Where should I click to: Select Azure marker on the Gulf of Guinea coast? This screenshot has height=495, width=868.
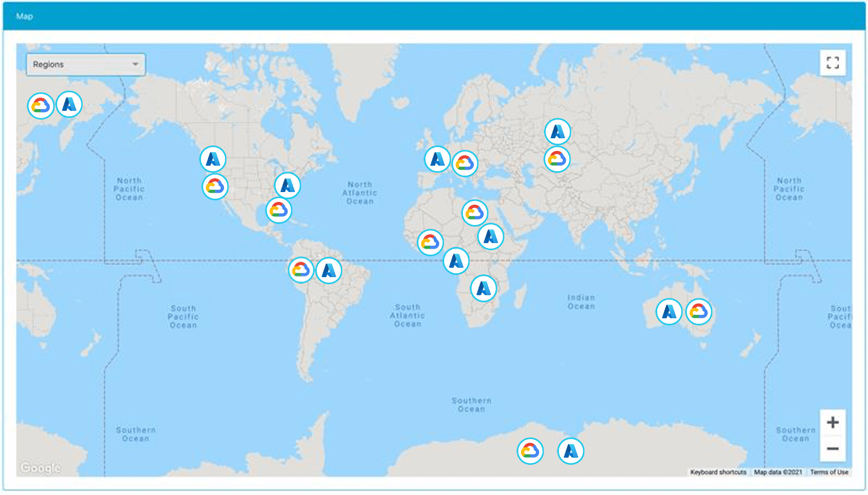pos(456,261)
